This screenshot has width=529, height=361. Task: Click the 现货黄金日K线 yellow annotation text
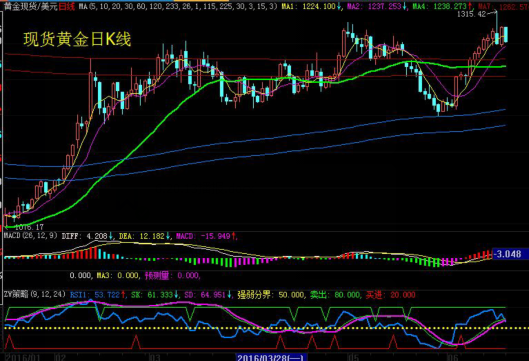(x=77, y=39)
